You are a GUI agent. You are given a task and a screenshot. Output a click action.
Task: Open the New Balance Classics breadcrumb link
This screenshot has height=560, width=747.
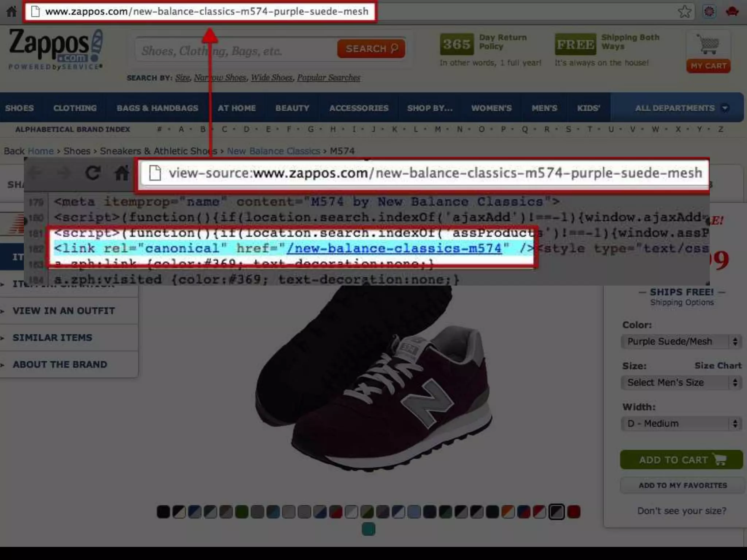click(x=273, y=151)
